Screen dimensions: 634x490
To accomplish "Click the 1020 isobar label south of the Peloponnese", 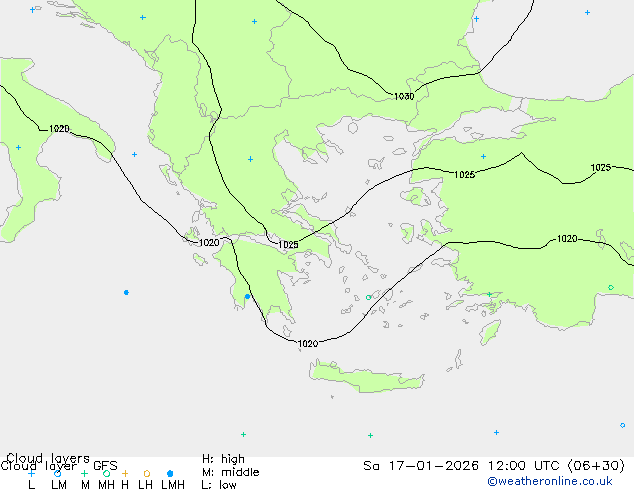I will (308, 344).
